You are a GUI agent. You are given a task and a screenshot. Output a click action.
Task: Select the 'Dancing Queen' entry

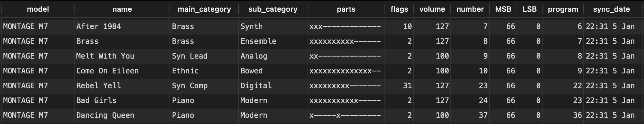(x=105, y=115)
